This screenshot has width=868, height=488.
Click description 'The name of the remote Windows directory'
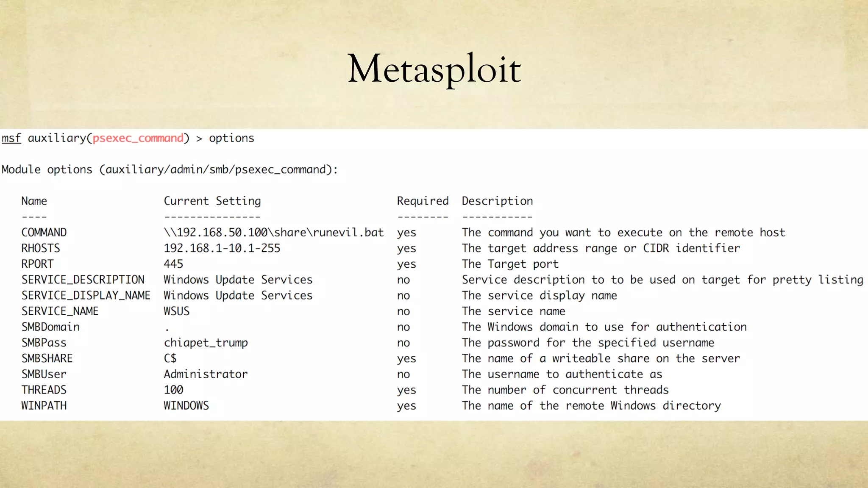(x=591, y=406)
